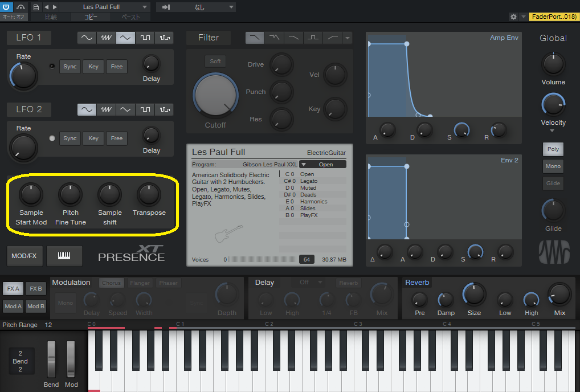Select square waveform for LFO 1
The height and width of the screenshot is (392, 580).
click(145, 38)
